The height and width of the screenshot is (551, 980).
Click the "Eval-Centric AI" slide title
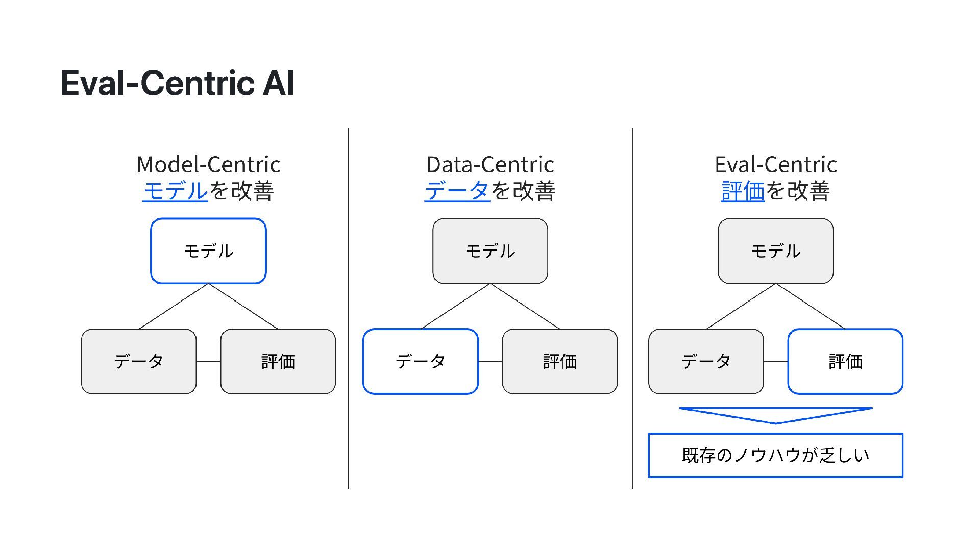click(177, 83)
